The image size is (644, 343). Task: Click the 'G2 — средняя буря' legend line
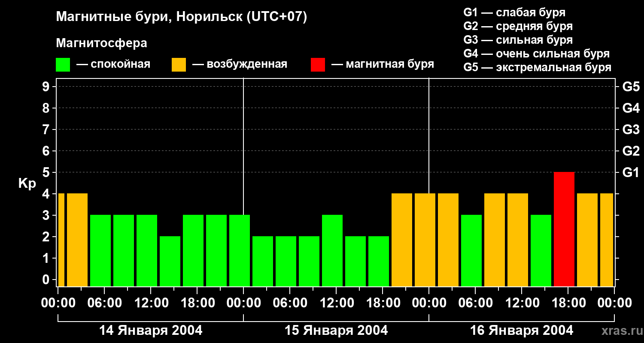(x=518, y=26)
